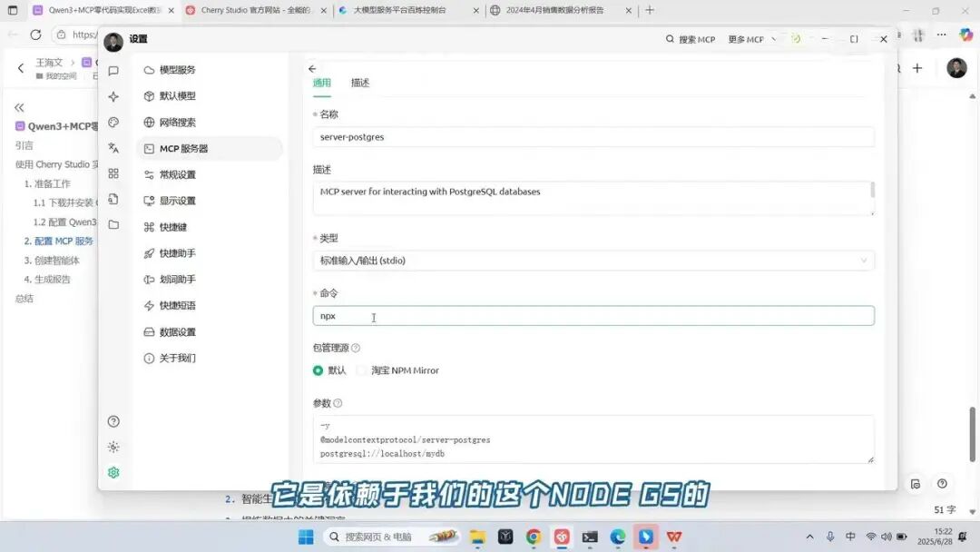Open File Explorer from the taskbar
This screenshot has height=552, width=980.
tap(477, 537)
